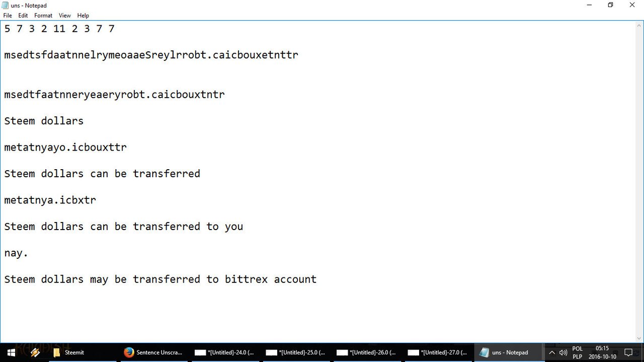Open the View menu
The height and width of the screenshot is (362, 644).
pyautogui.click(x=65, y=16)
